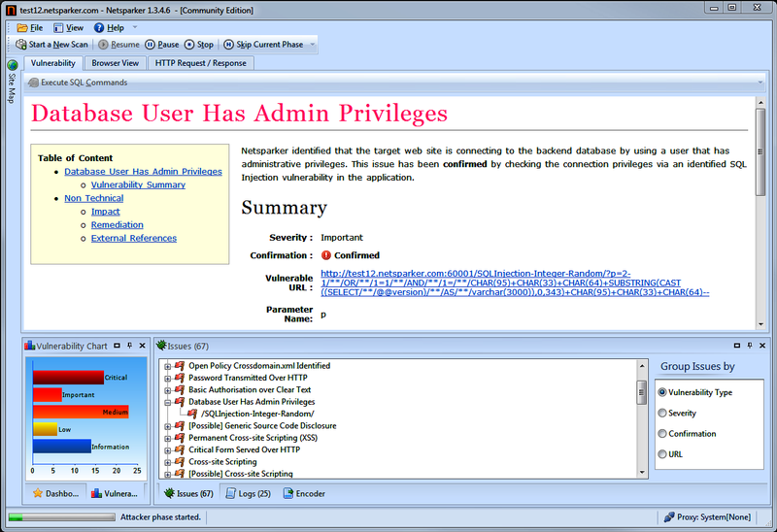The height and width of the screenshot is (532, 777).
Task: Open the File menu
Action: 30,28
